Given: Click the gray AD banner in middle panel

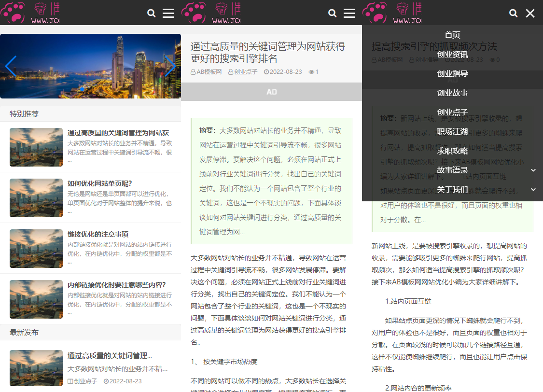Looking at the screenshot, I should click(271, 92).
